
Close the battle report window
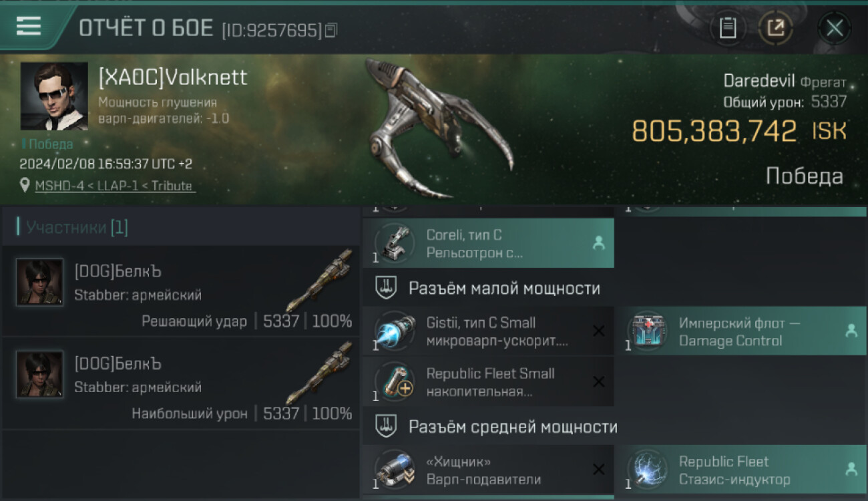835,28
